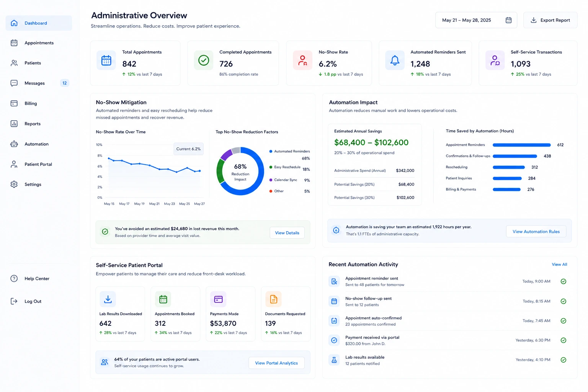Click the Documents Requested orange file icon

coord(273,299)
